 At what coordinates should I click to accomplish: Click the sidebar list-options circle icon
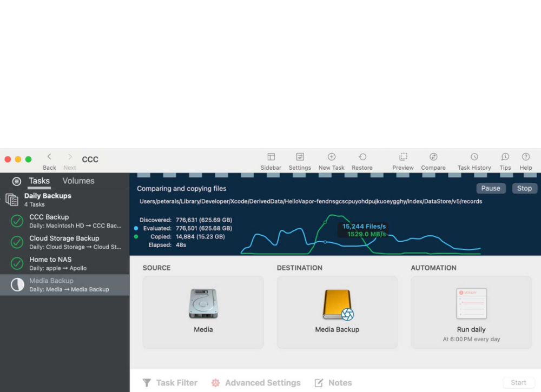(17, 181)
